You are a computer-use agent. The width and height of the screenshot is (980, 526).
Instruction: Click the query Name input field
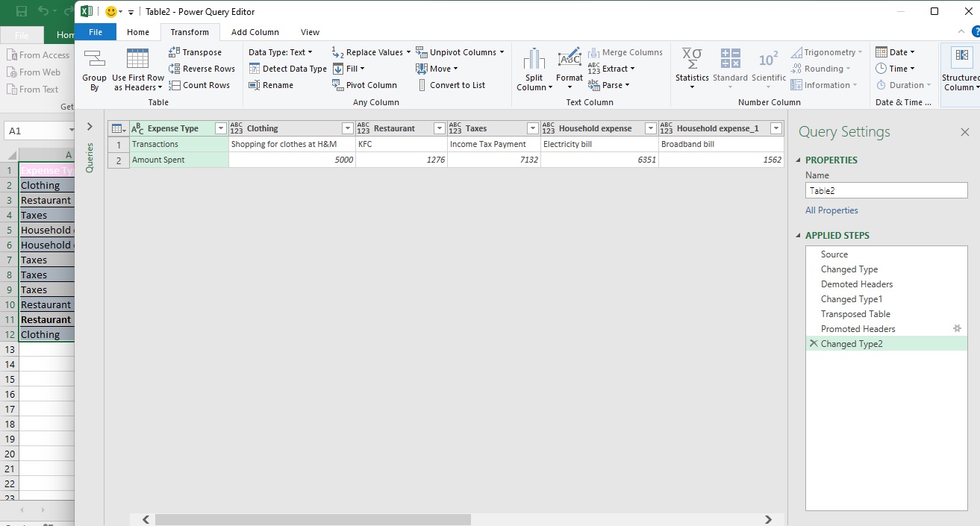click(886, 190)
